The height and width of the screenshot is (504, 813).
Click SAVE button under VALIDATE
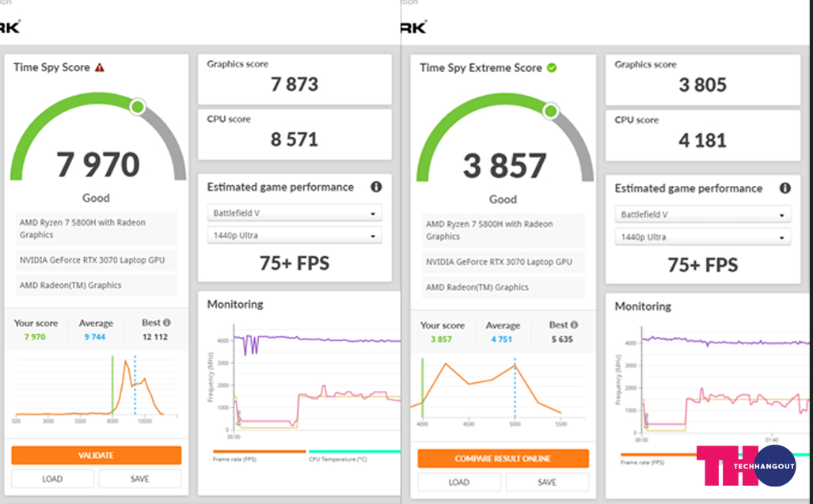click(x=140, y=479)
